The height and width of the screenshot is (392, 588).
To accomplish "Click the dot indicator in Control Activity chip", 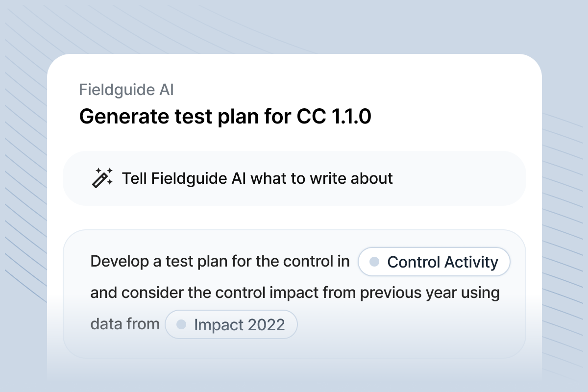I will [x=374, y=262].
